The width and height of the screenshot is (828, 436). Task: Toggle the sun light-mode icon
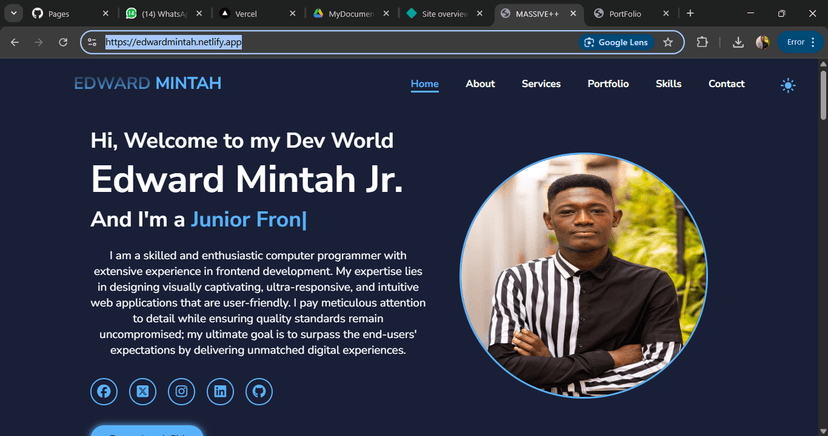(788, 85)
